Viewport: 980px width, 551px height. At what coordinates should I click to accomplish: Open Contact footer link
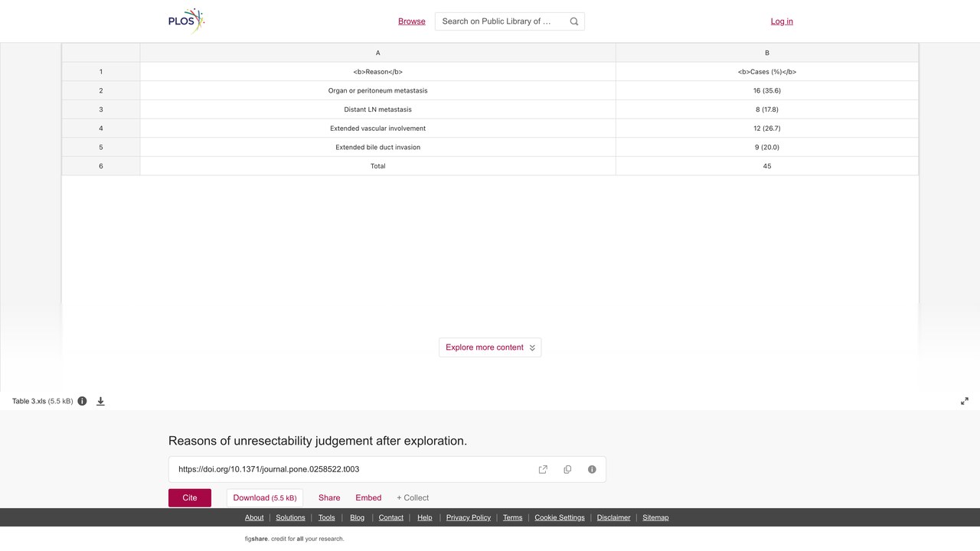(x=391, y=517)
